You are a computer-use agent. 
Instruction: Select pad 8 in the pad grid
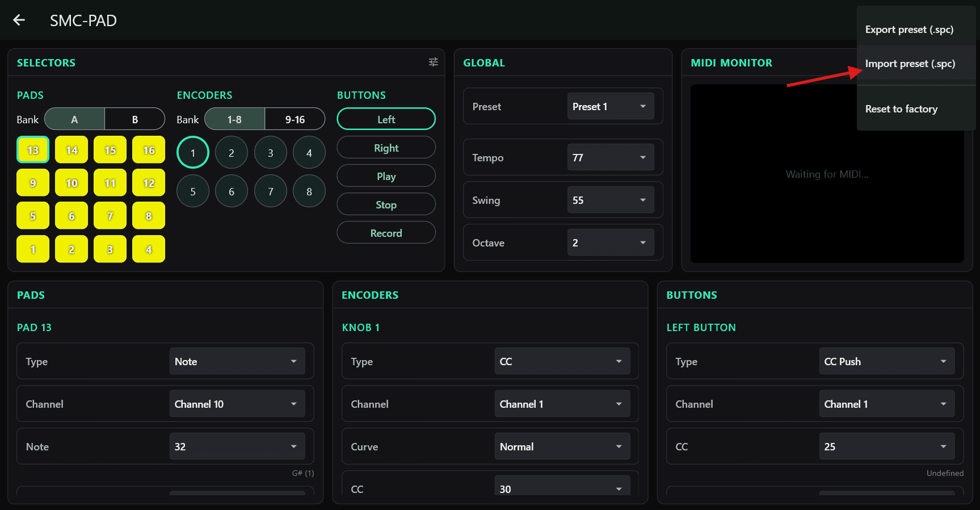point(149,216)
